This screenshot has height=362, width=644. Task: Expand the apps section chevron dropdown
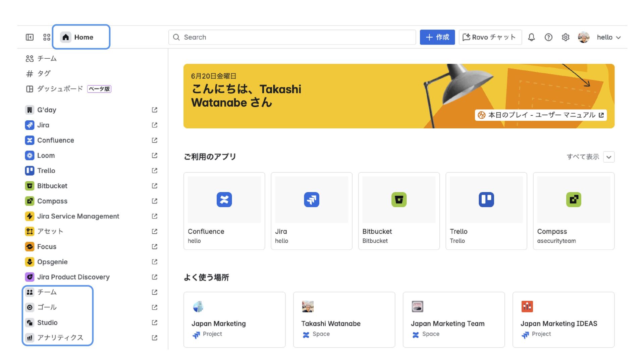609,157
